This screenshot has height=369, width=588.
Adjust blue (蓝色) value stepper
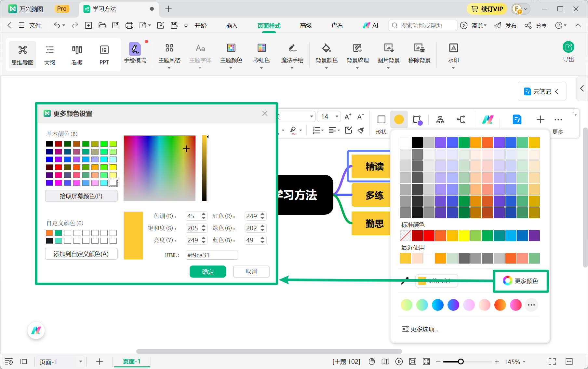point(262,240)
